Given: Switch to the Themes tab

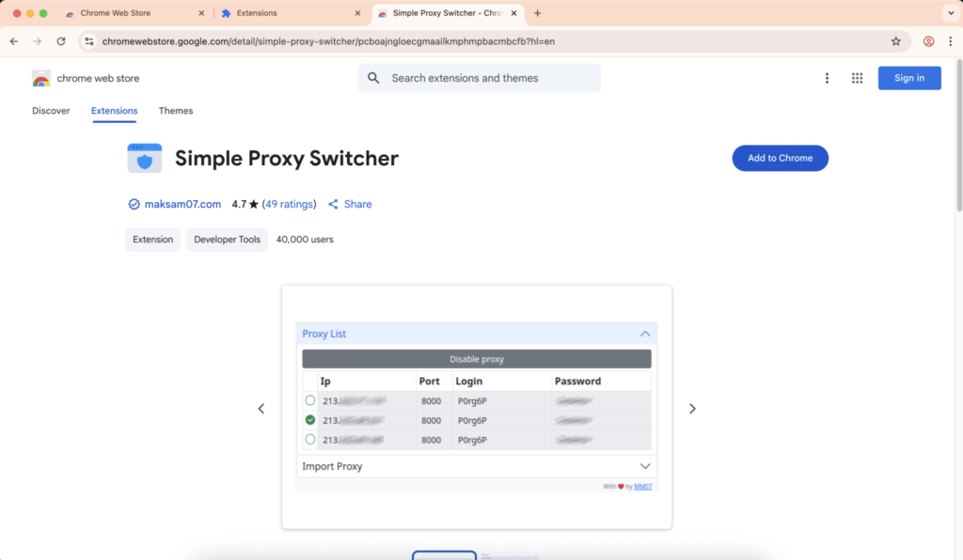Looking at the screenshot, I should click(x=175, y=111).
